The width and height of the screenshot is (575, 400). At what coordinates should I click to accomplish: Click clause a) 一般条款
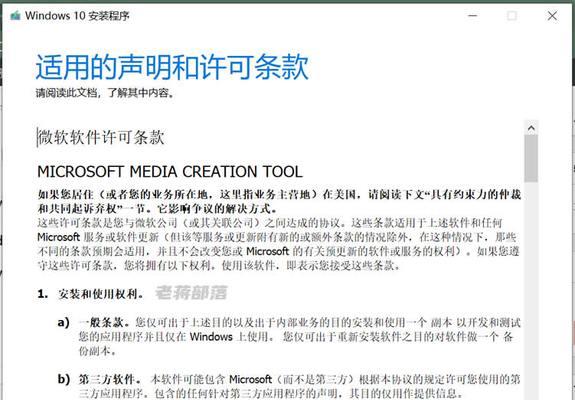(x=288, y=337)
